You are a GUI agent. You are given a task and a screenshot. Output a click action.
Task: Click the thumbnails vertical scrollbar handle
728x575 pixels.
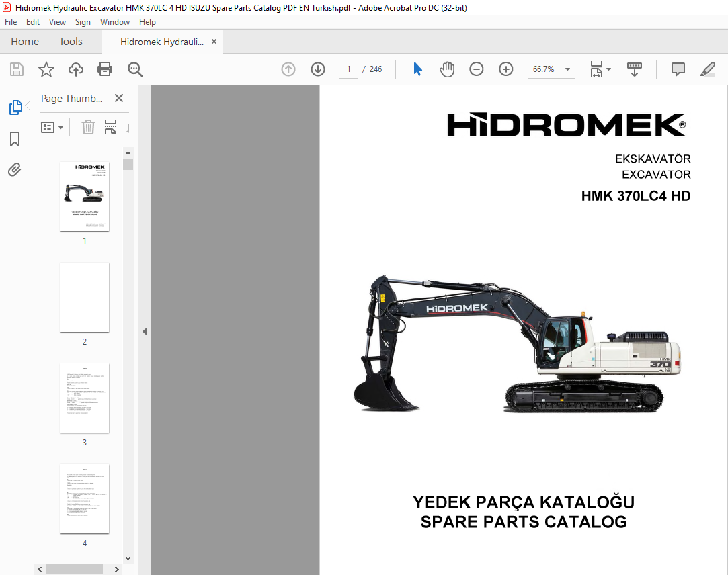pos(128,165)
